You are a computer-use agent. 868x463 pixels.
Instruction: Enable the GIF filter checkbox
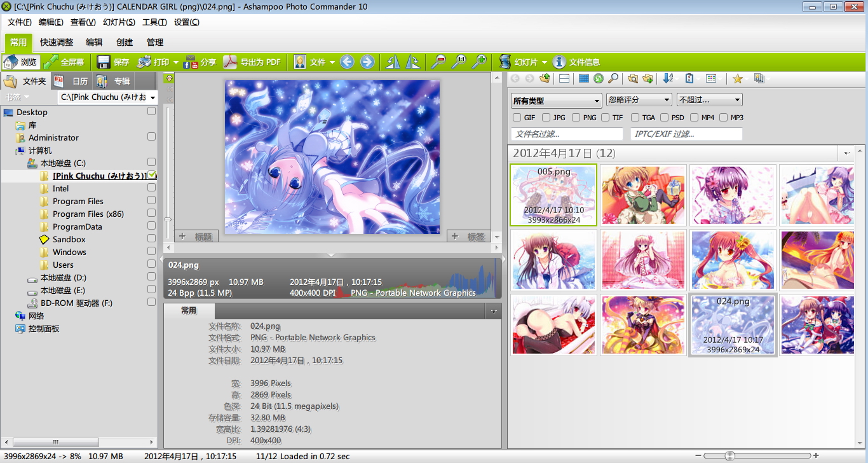[x=517, y=118]
